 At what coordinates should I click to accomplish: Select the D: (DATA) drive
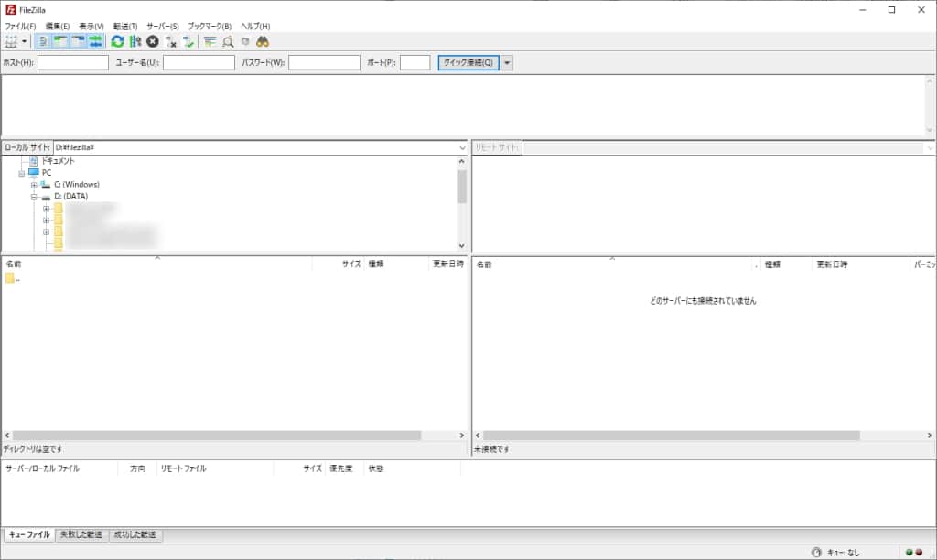click(71, 196)
